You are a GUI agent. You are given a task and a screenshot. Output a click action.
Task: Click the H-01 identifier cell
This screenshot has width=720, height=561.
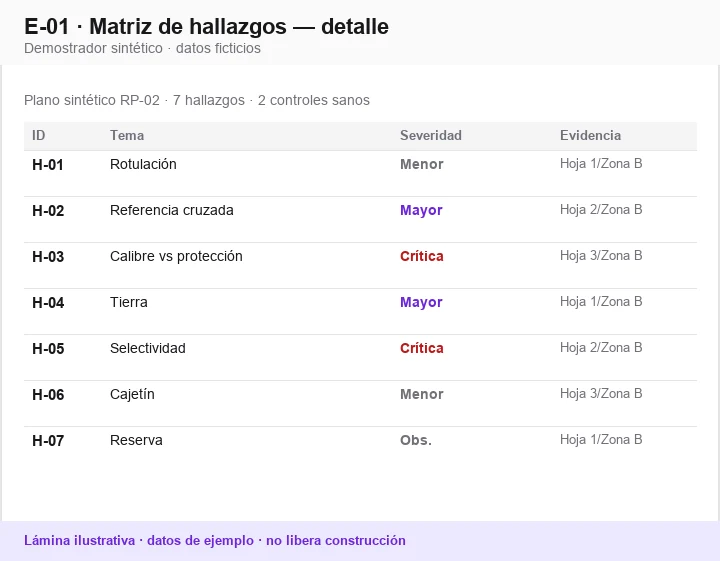click(x=48, y=164)
